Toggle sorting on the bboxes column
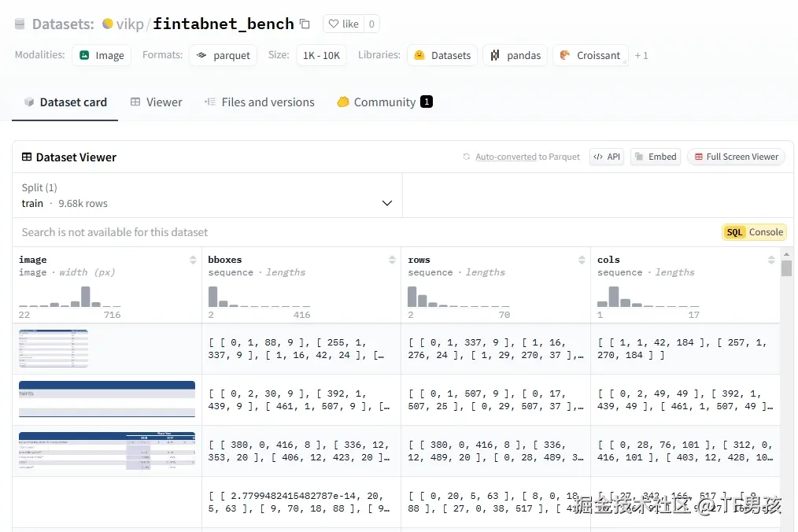This screenshot has height=532, width=798. point(392,260)
